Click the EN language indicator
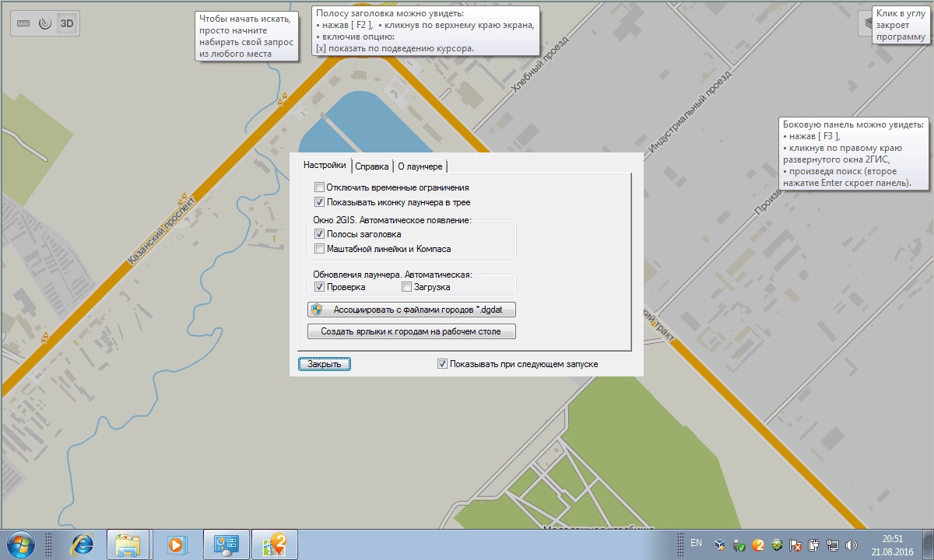Image resolution: width=934 pixels, height=560 pixels. pos(696,543)
